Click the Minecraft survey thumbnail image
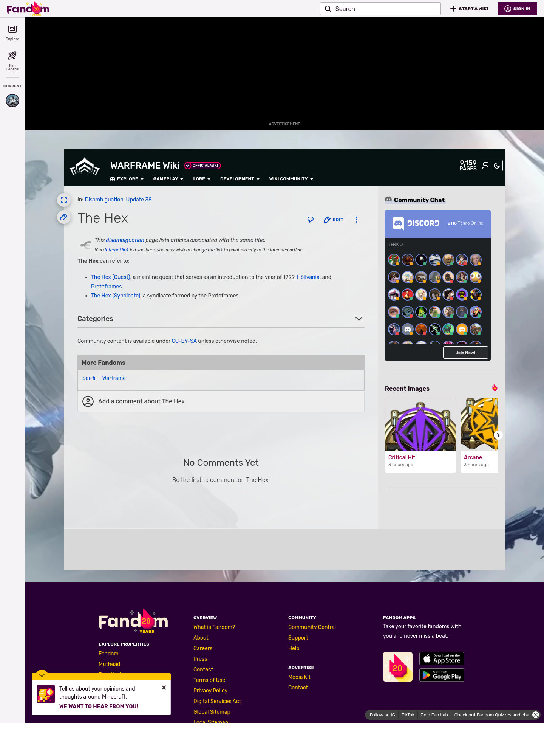The image size is (544, 756). [x=46, y=694]
